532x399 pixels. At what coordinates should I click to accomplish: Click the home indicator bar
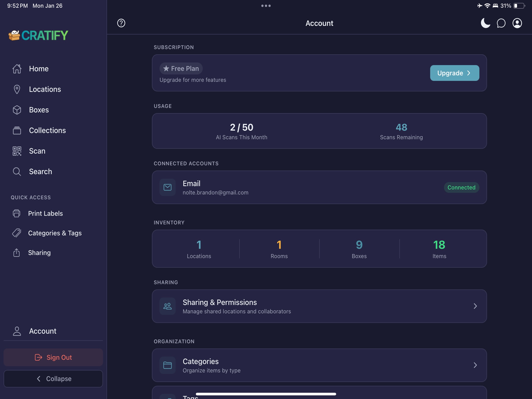266,394
